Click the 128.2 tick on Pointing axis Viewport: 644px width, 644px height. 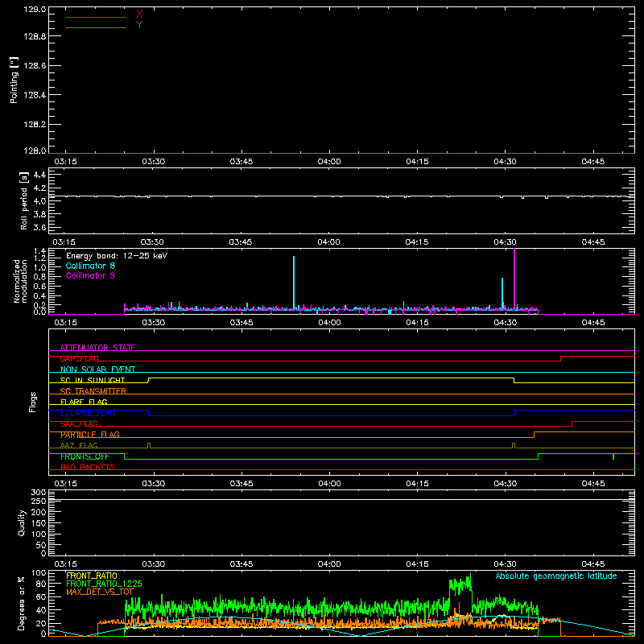click(35, 125)
